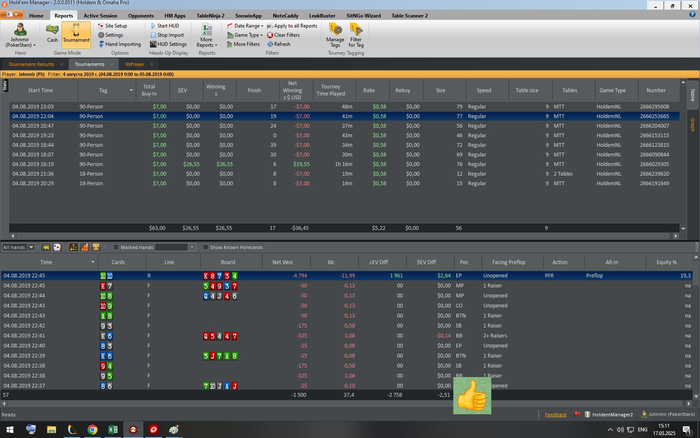Select the Tournament game mode icon
The height and width of the screenshot is (438, 700).
(76, 34)
